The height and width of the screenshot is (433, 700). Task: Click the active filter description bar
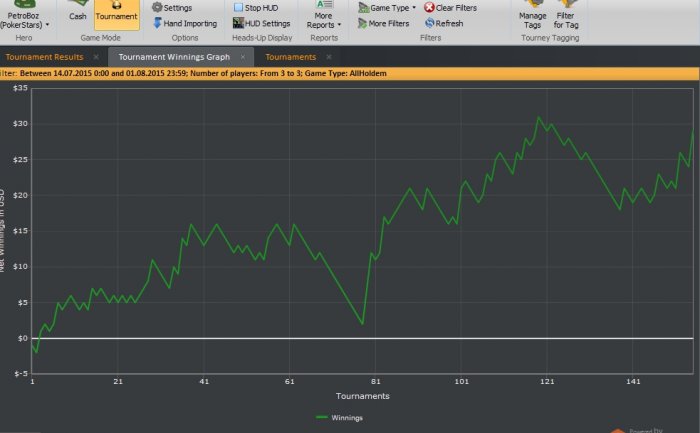(x=350, y=73)
